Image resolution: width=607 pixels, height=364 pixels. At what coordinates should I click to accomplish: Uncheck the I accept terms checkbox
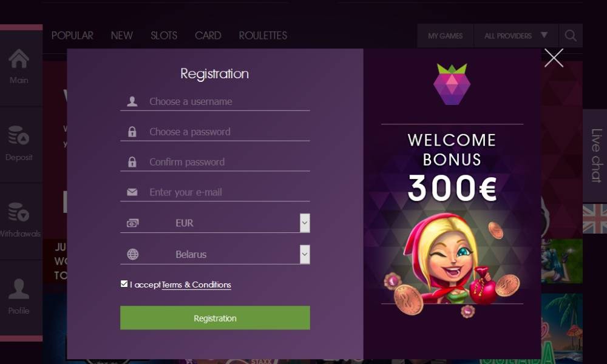coord(124,284)
